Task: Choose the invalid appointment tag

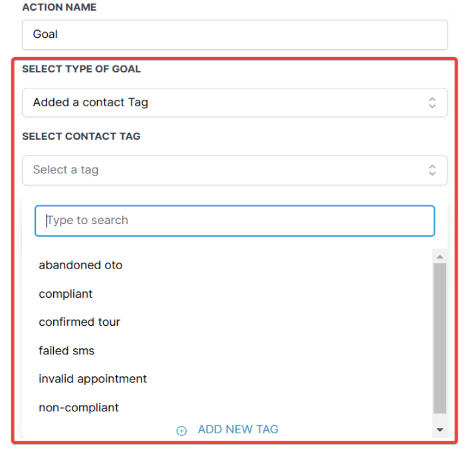Action: point(92,379)
